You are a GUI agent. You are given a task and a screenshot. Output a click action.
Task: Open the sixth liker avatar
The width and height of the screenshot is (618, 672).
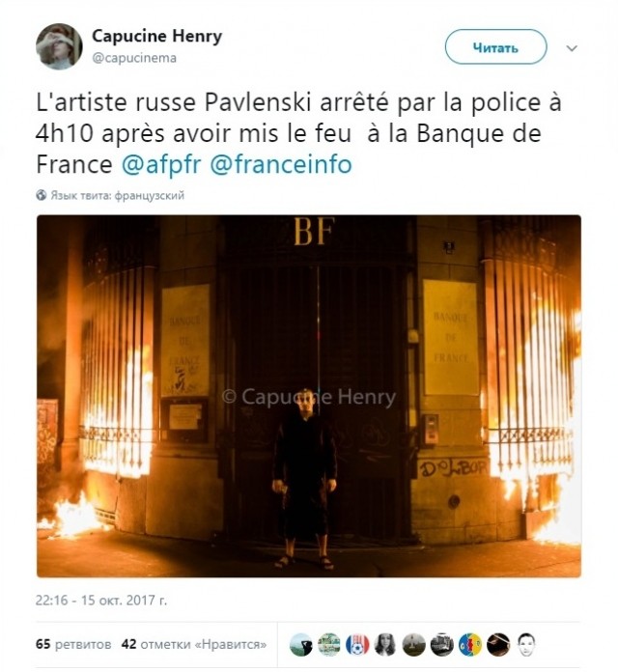[x=442, y=645]
